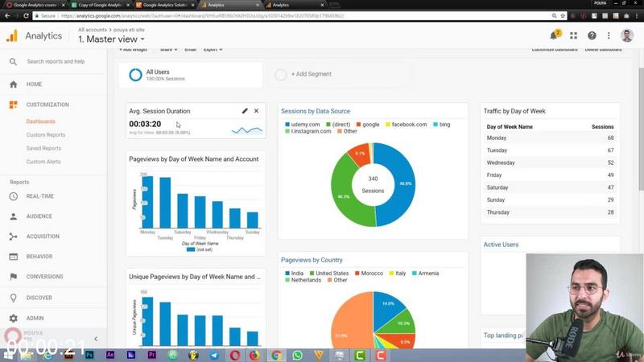644x362 pixels.
Task: Click the Behavior window icon
Action: [x=13, y=257]
